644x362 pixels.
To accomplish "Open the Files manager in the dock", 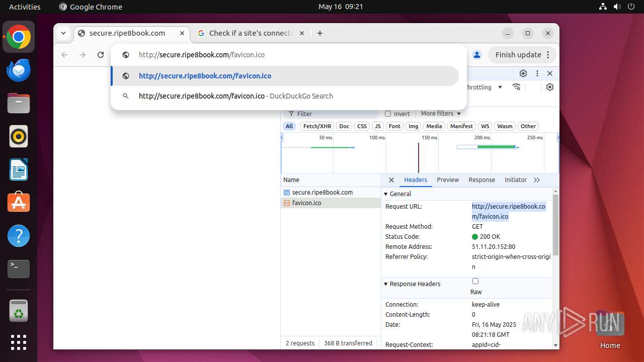I will pyautogui.click(x=19, y=103).
